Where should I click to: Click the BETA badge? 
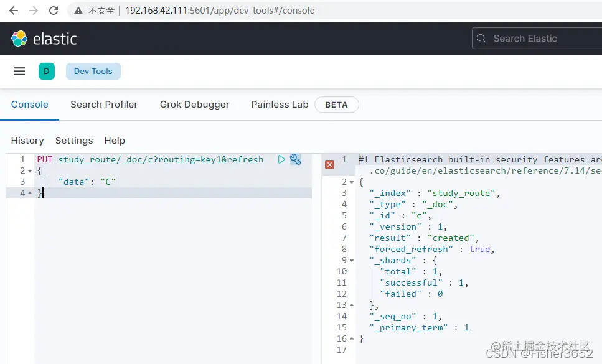coord(337,105)
